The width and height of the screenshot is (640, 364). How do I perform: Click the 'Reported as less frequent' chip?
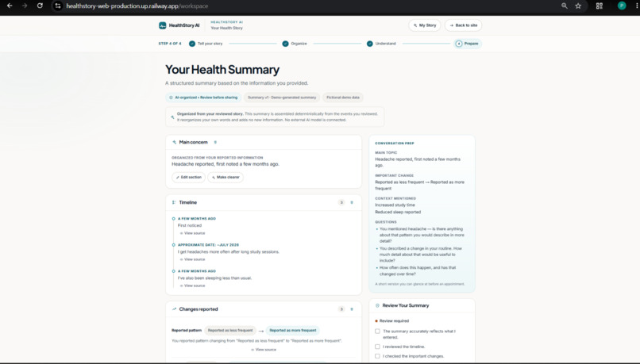coord(230,330)
